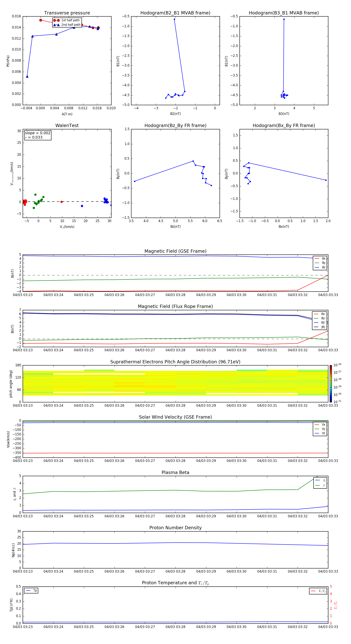Image resolution: width=351 pixels, height=644 pixels.
Task: Click the 'slope = 0.002' annotation
Action: pos(37,133)
